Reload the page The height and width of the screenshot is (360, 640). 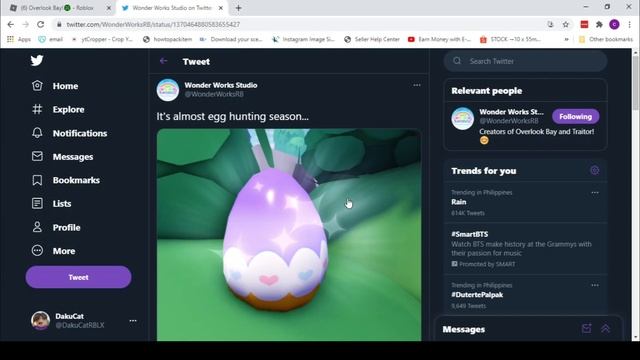(40, 24)
